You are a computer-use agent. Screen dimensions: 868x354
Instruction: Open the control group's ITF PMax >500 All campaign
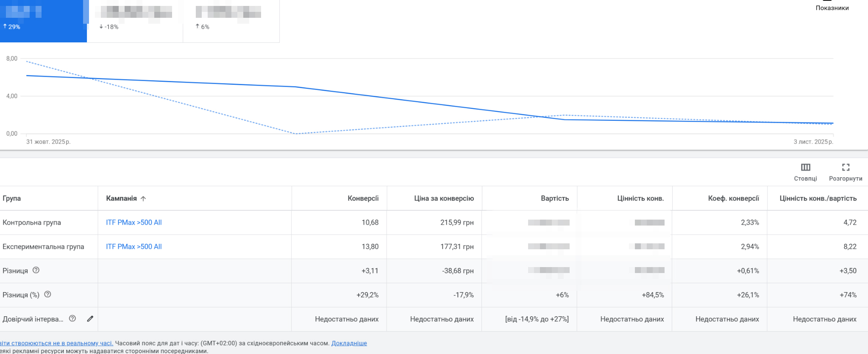(134, 223)
